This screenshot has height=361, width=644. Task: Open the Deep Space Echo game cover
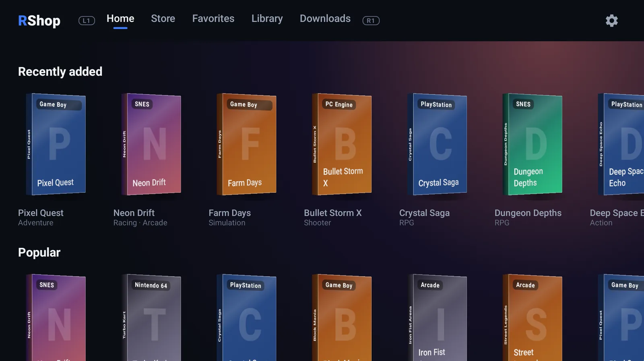(621, 144)
